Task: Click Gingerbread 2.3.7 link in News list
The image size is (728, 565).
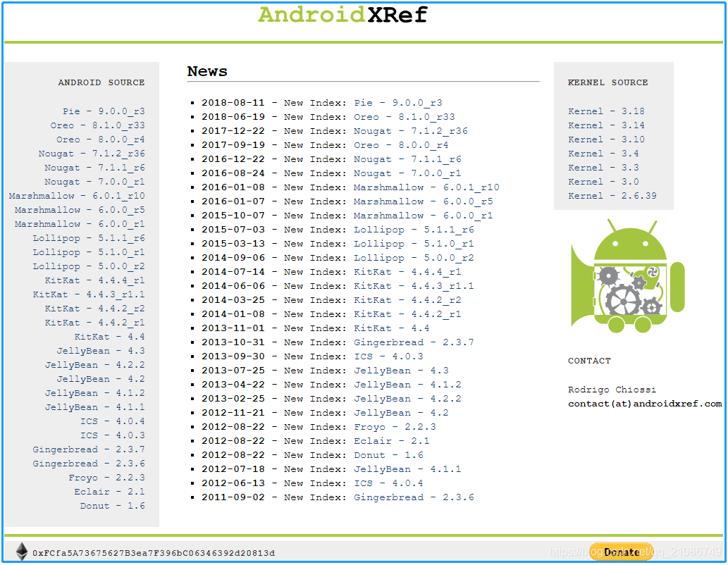Action: tap(414, 342)
